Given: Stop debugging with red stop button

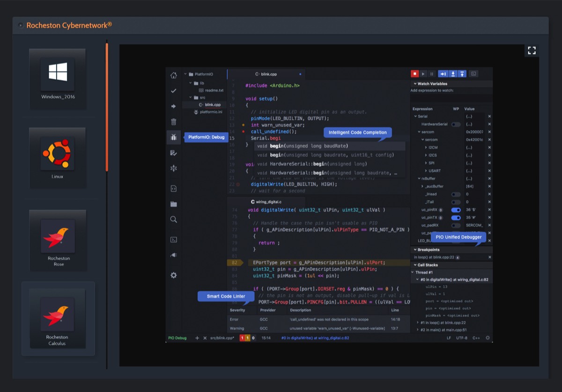Looking at the screenshot, I should click(414, 73).
